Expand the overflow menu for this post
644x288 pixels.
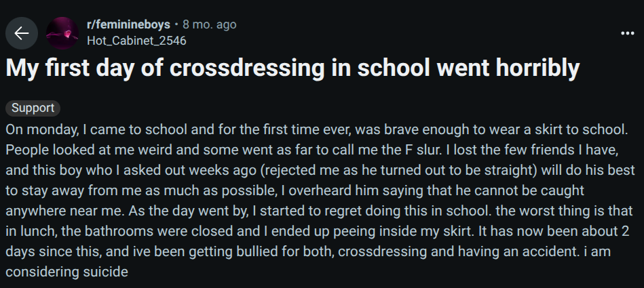click(627, 33)
